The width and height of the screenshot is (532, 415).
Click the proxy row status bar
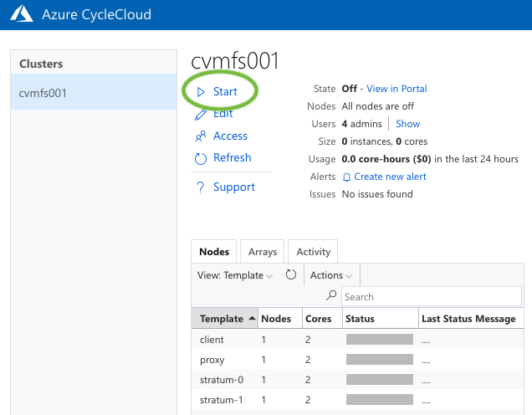click(x=380, y=359)
